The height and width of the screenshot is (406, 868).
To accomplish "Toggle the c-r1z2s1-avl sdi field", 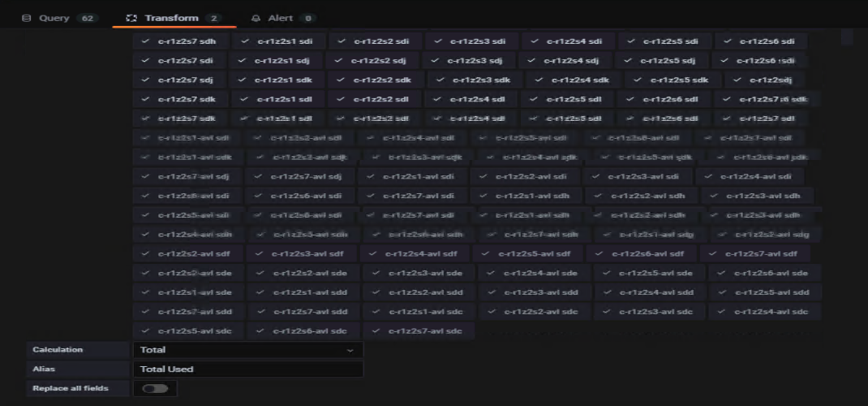I will click(412, 176).
